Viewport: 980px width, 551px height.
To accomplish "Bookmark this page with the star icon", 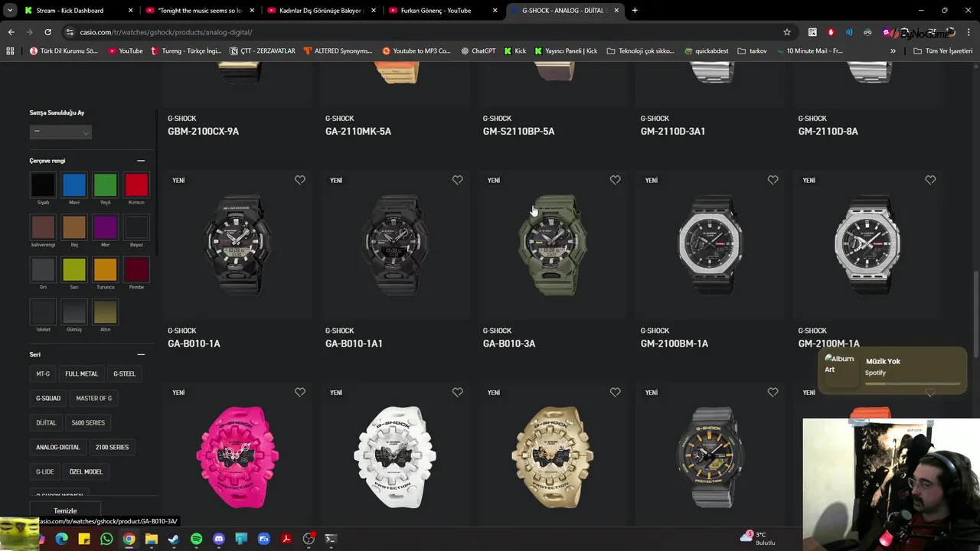I will tap(787, 32).
